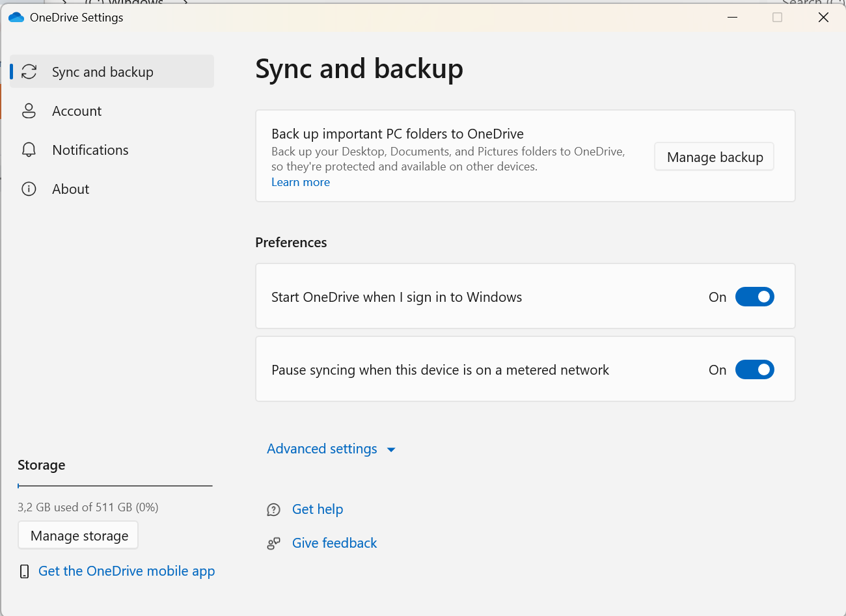Click the Sync and backup circular arrows icon
This screenshot has width=846, height=616.
pos(29,72)
